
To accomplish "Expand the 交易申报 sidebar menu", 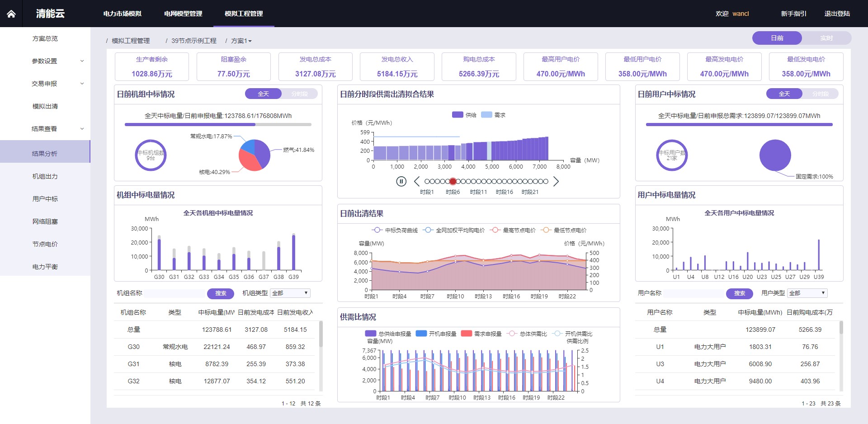I will pos(45,84).
